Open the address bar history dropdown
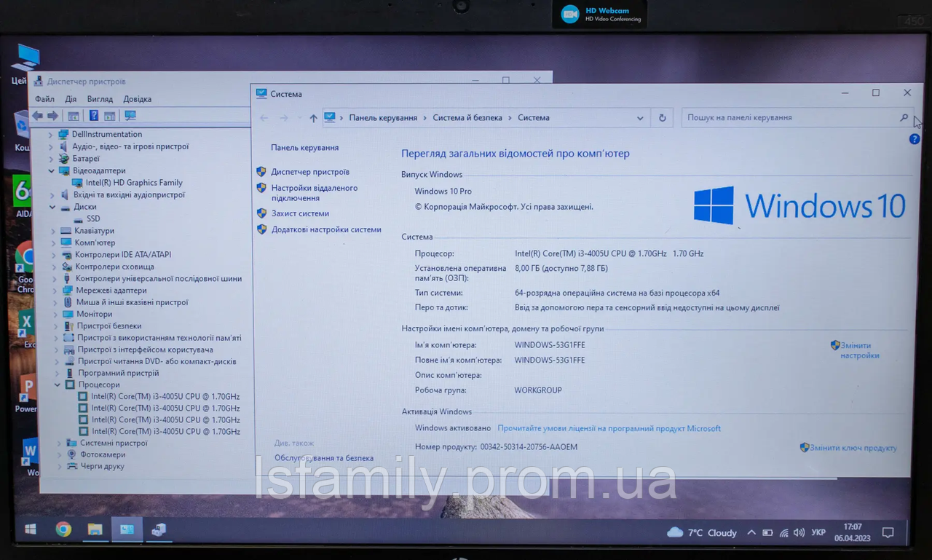Screen dimensions: 932x560 (x=640, y=118)
